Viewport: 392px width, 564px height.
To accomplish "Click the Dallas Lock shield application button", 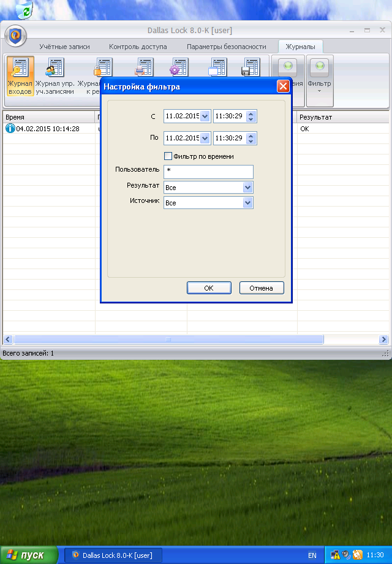I will coord(15,36).
